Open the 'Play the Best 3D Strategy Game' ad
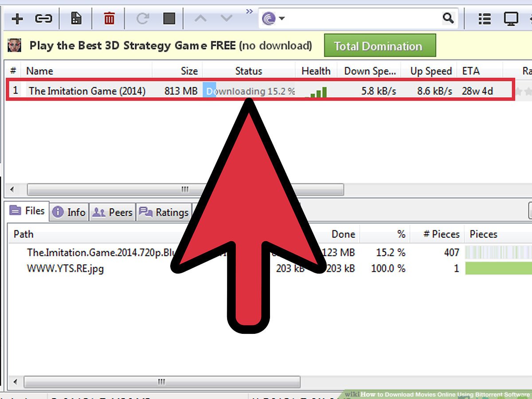The height and width of the screenshot is (399, 532). pos(171,46)
